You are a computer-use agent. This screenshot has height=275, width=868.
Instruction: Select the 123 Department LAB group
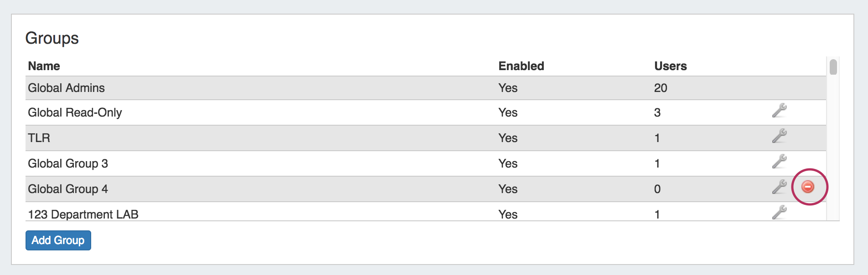pyautogui.click(x=83, y=214)
